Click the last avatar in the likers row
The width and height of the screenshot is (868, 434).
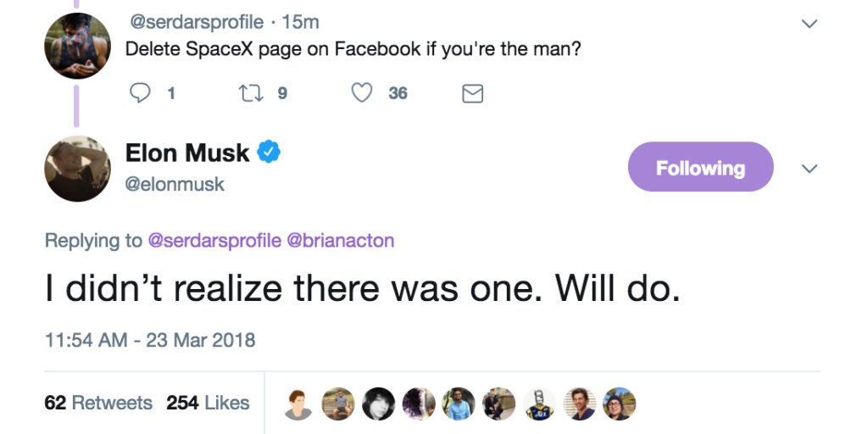tap(619, 404)
